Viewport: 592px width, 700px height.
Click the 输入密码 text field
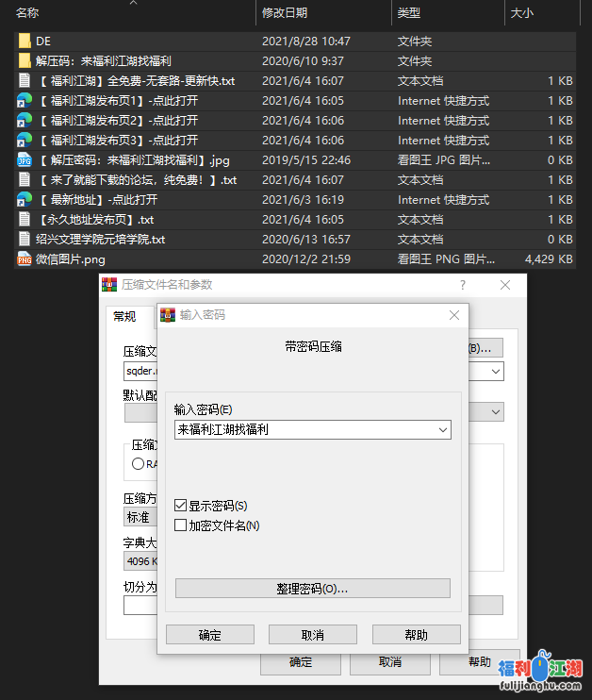304,429
